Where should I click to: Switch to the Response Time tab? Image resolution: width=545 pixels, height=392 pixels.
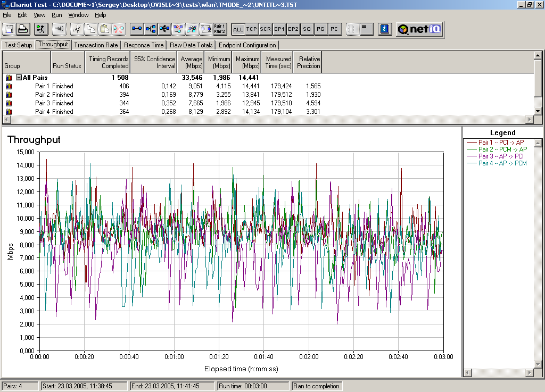tap(144, 45)
